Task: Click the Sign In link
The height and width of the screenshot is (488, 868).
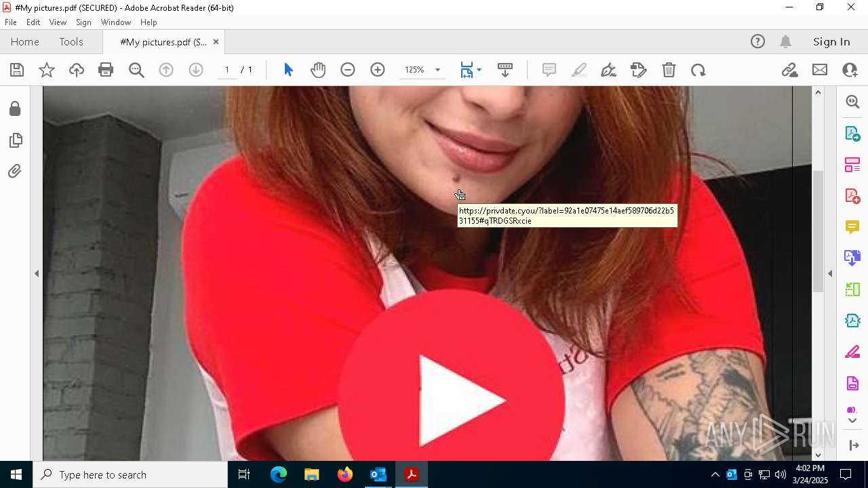Action: pyautogui.click(x=831, y=41)
